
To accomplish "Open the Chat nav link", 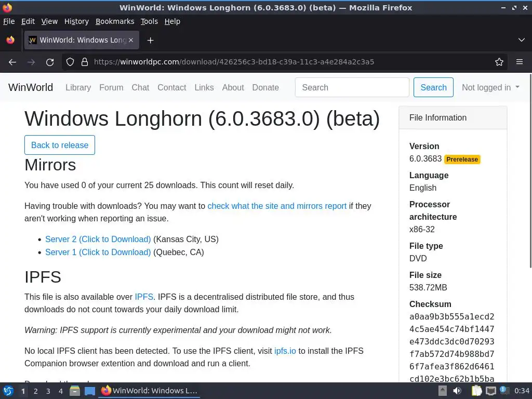I will 140,87.
